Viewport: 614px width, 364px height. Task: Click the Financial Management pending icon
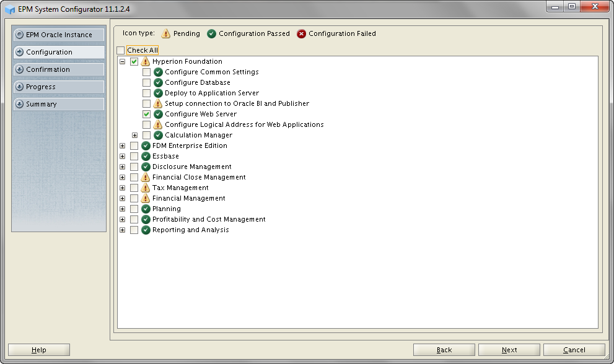tap(146, 199)
